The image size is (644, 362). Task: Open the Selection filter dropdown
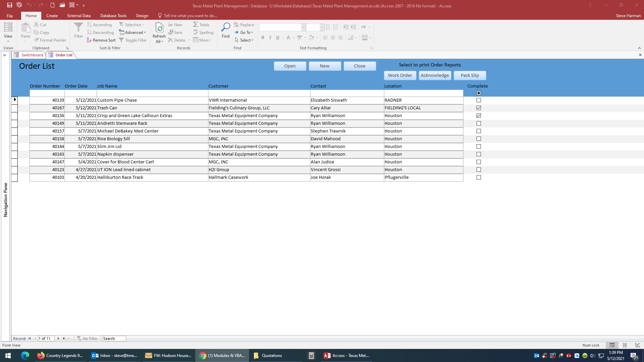click(132, 25)
